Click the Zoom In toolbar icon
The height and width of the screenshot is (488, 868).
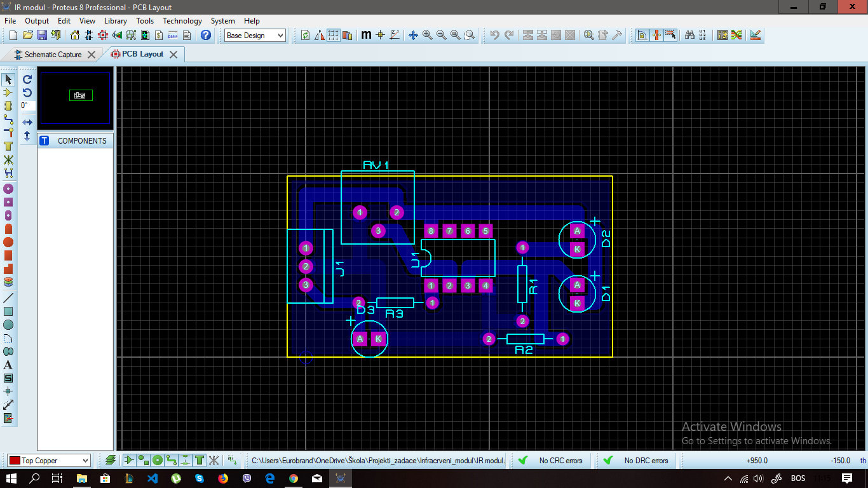(426, 35)
